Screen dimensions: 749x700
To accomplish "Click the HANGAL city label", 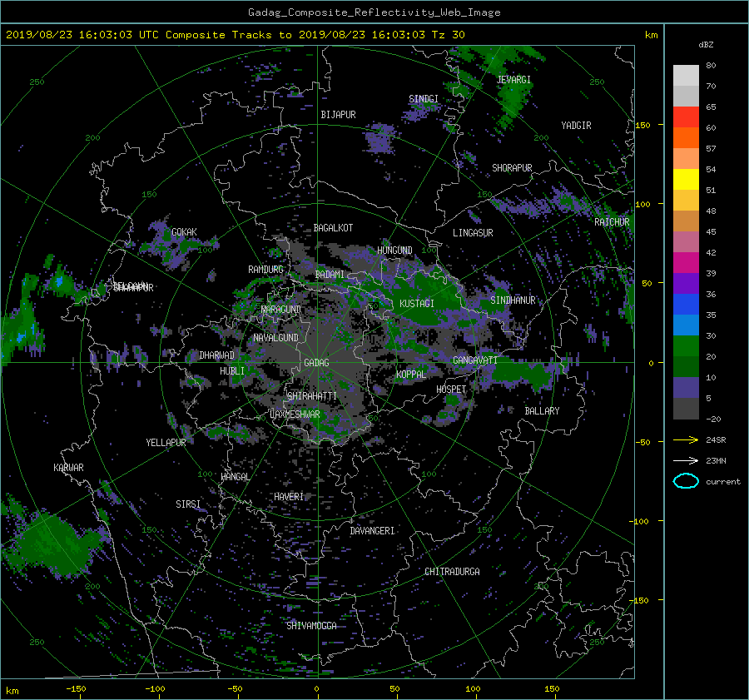I will point(236,477).
